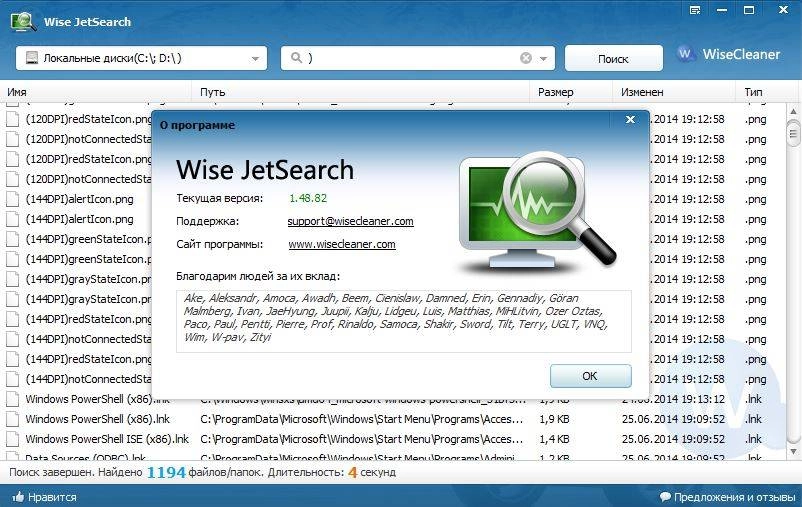Maximize the Wise JetSearch window
The image size is (802, 507).
pos(749,10)
